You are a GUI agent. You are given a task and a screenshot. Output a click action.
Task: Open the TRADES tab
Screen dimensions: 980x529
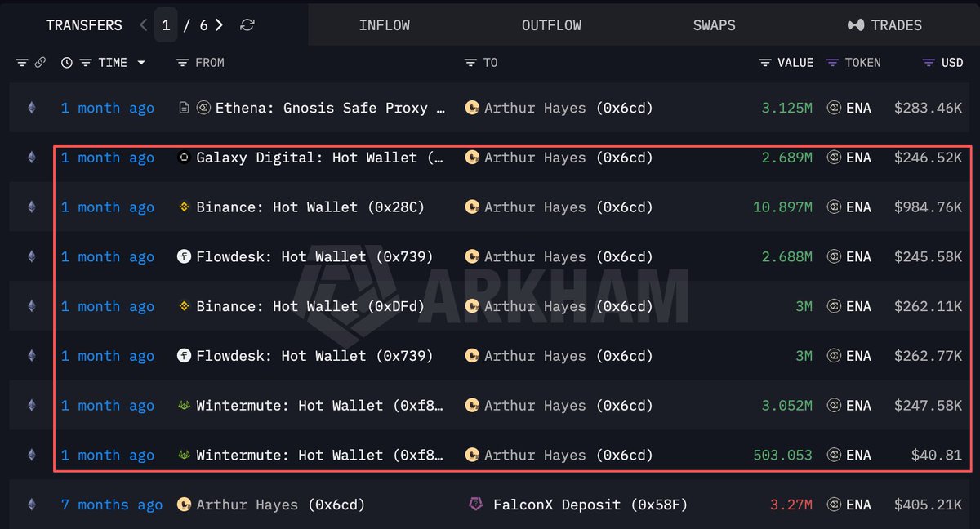click(884, 25)
